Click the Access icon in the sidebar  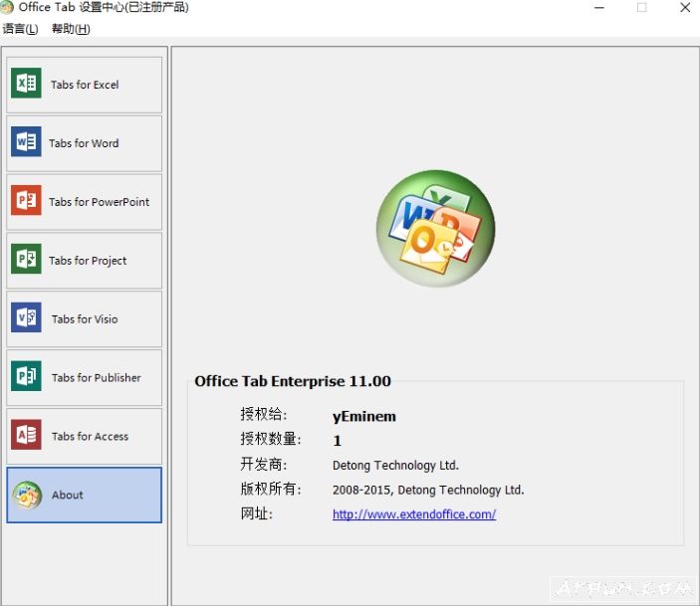pyautogui.click(x=26, y=435)
